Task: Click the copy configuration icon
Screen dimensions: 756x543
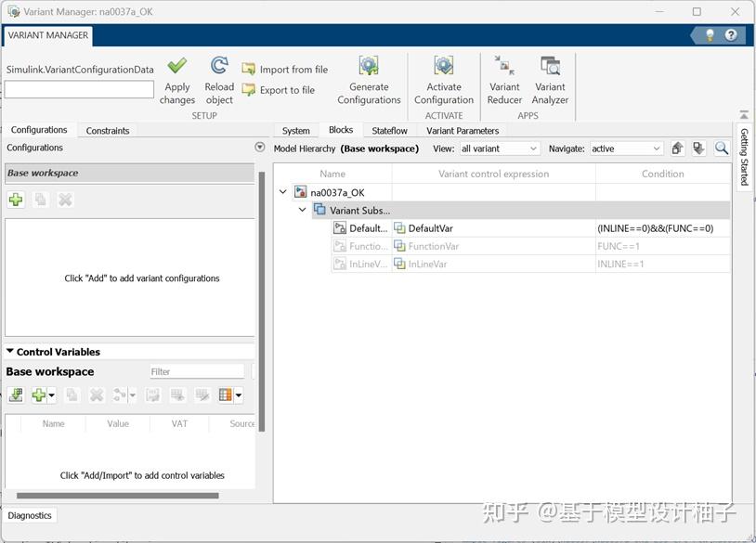Action: [x=41, y=200]
